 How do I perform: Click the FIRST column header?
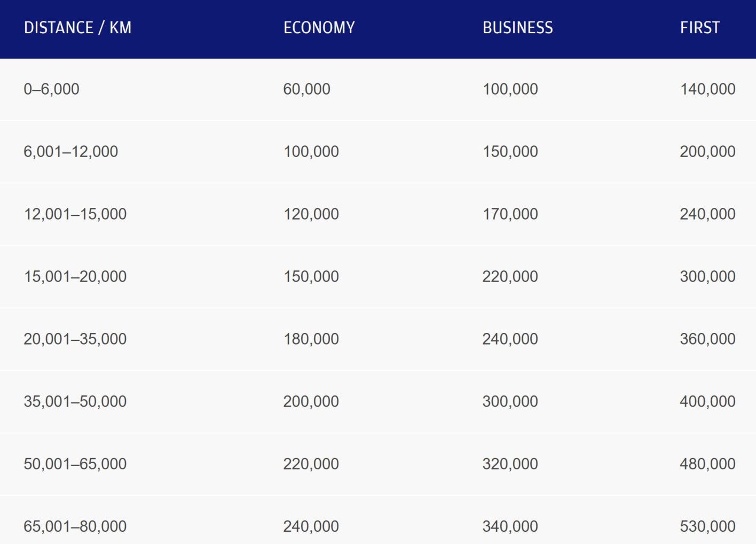[700, 28]
